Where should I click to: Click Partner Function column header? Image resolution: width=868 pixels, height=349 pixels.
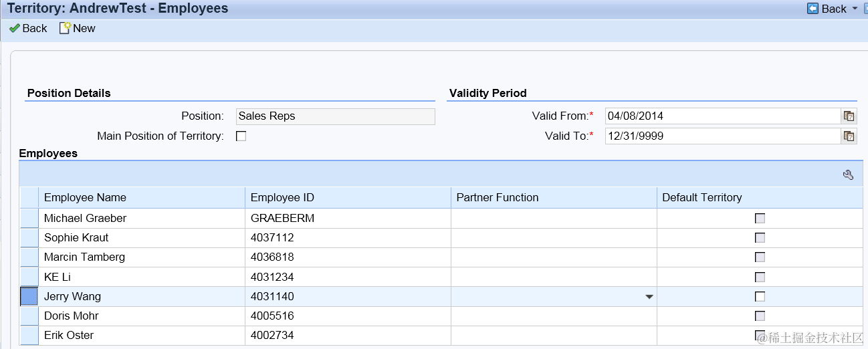click(x=554, y=197)
